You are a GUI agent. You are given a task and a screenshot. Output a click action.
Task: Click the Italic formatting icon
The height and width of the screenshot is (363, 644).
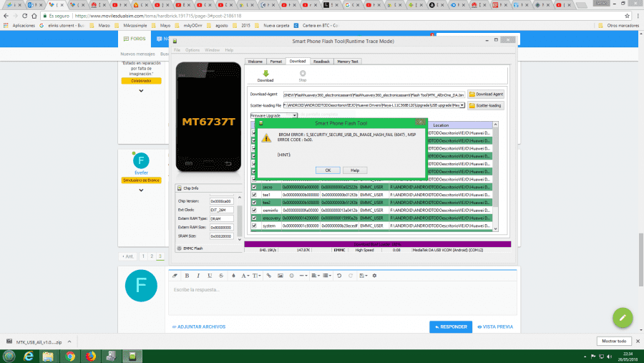point(198,276)
